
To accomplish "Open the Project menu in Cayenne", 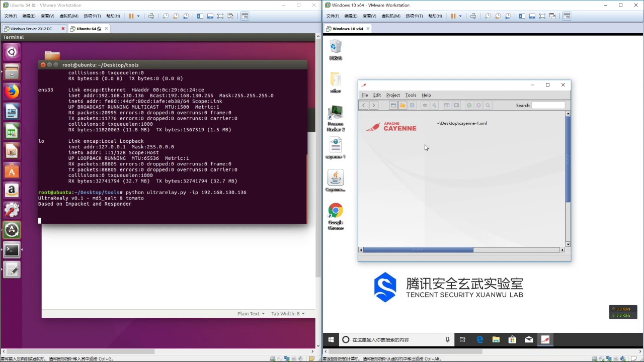I will pos(393,95).
